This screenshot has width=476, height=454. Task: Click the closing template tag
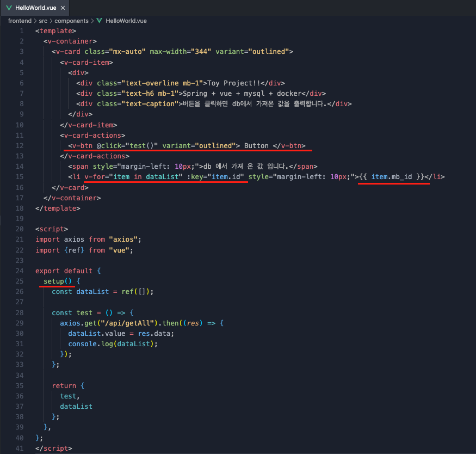pyautogui.click(x=58, y=208)
